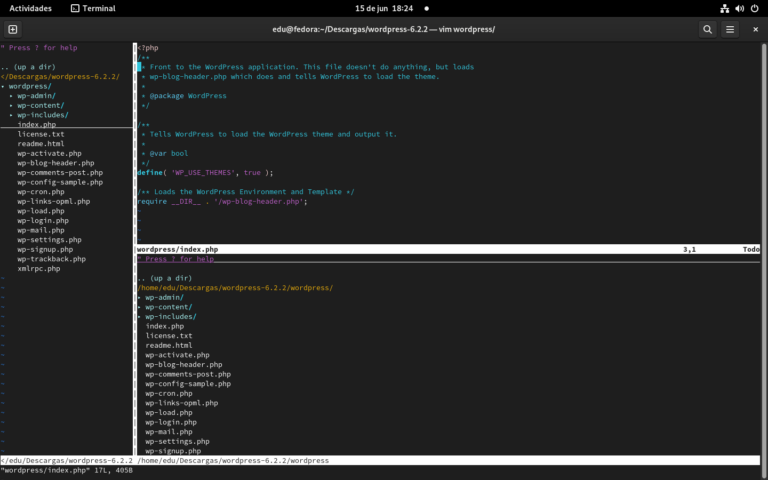The image size is (768, 480).
Task: Click the '<?php' opening line in editor
Action: [x=148, y=48]
